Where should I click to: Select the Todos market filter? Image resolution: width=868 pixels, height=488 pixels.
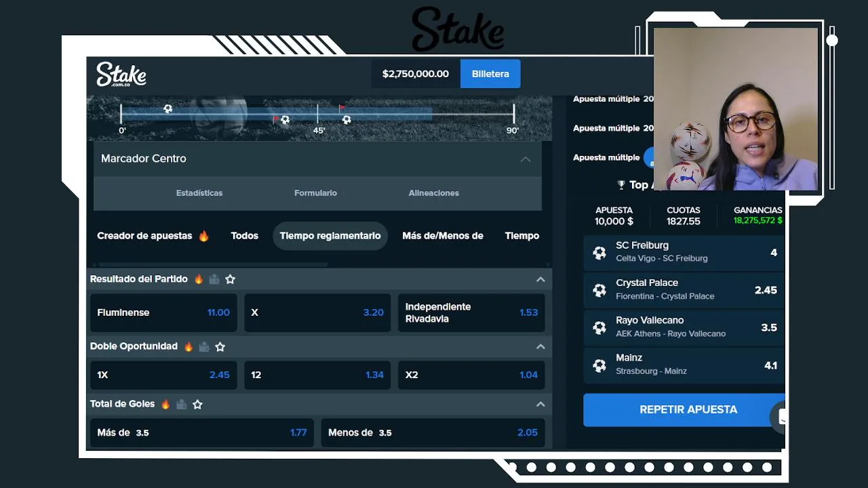pyautogui.click(x=244, y=236)
